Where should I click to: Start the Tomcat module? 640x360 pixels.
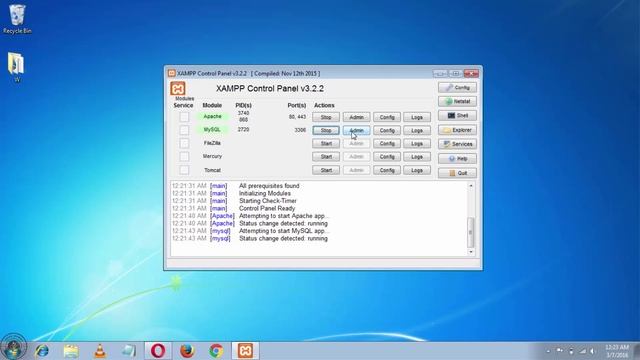pyautogui.click(x=326, y=170)
